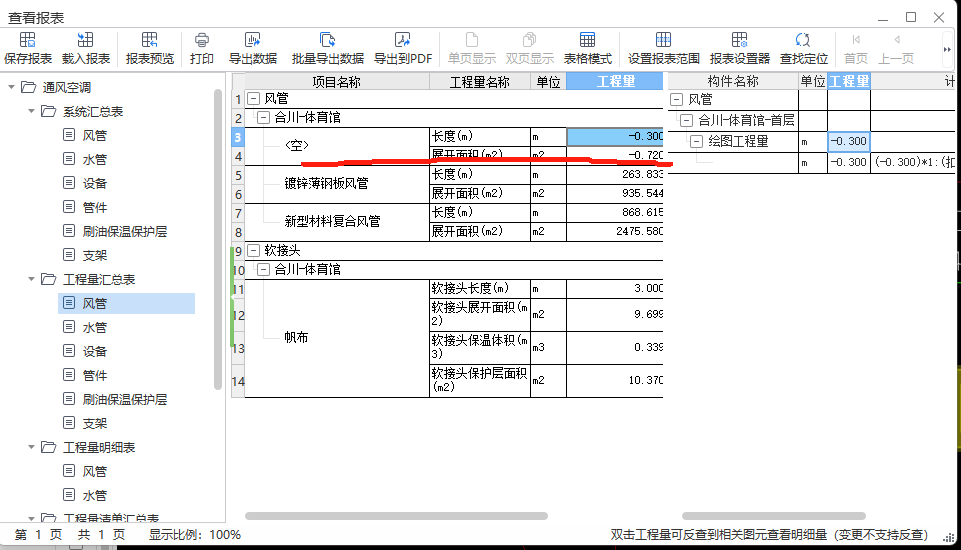Maximize the 查看报表 window
The height and width of the screenshot is (550, 961).
tap(911, 17)
